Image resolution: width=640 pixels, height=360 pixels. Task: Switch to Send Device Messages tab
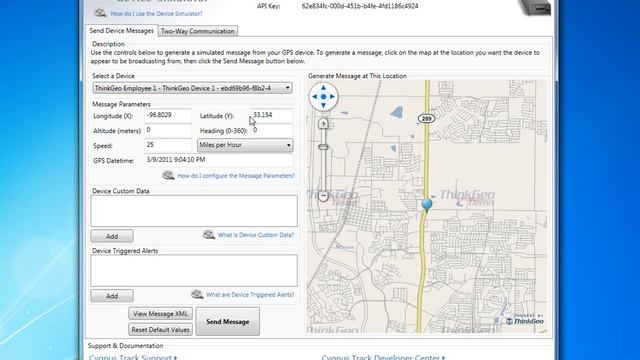click(x=122, y=31)
